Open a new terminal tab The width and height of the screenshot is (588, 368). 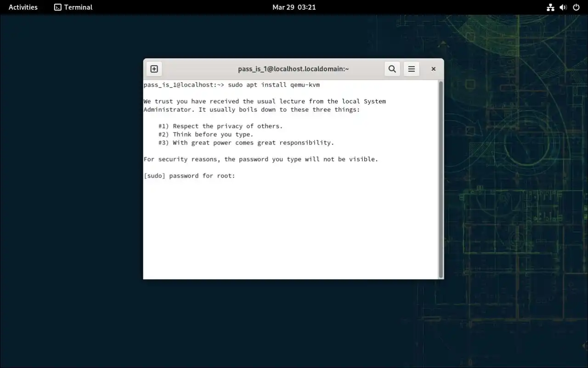point(154,69)
